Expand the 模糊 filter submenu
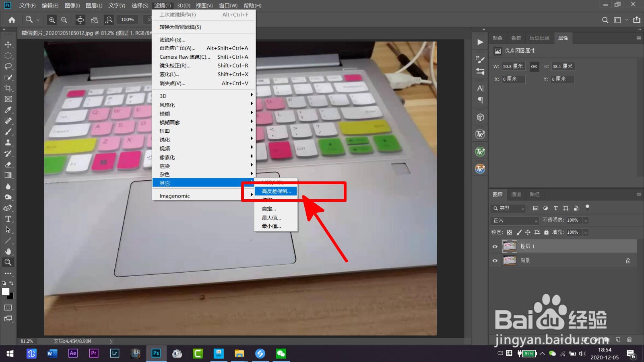The width and height of the screenshot is (644, 362). click(204, 114)
